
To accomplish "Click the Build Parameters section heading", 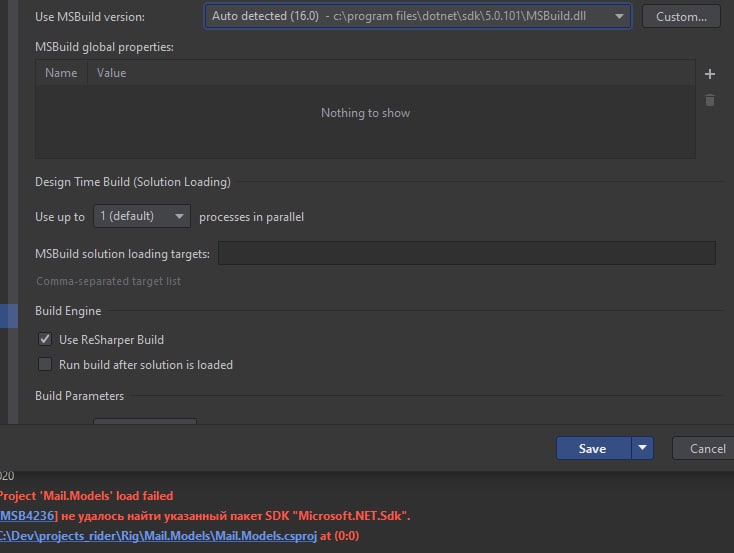I will point(80,396).
